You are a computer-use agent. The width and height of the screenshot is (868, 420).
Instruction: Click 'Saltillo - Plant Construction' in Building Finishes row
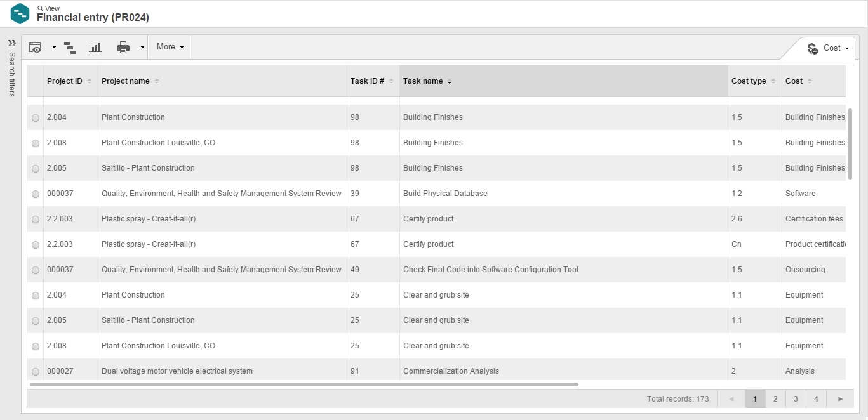coord(148,168)
